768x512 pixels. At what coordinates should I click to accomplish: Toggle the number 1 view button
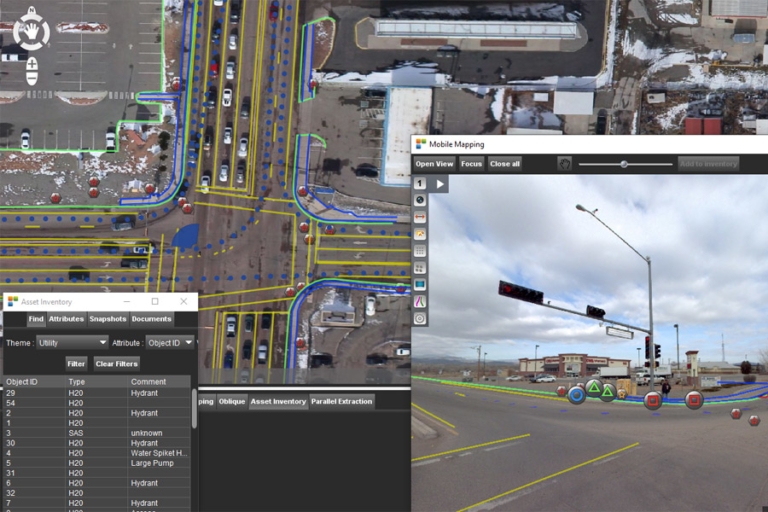click(420, 184)
